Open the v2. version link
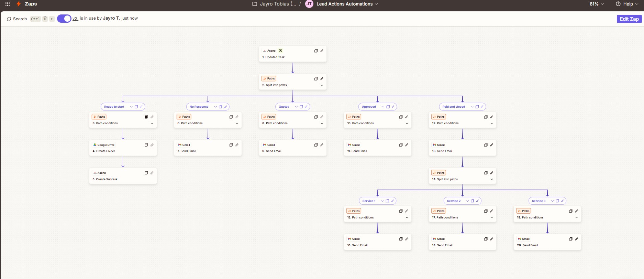644x279 pixels. pyautogui.click(x=75, y=19)
